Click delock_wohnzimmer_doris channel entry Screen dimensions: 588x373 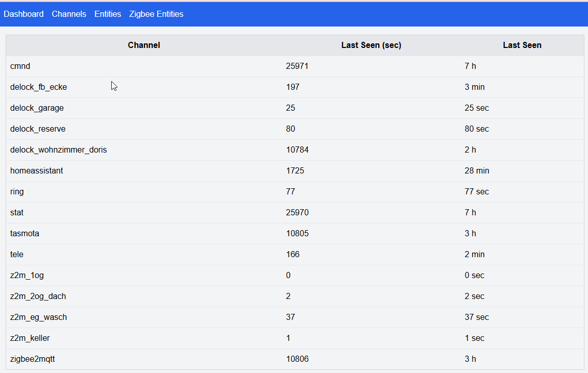coord(58,150)
